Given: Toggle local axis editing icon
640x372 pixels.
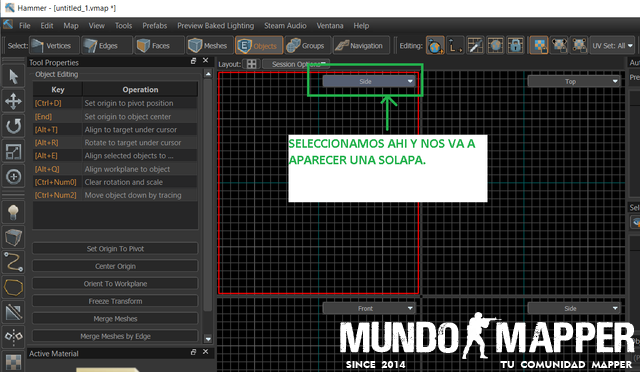Looking at the screenshot, I should coord(455,45).
